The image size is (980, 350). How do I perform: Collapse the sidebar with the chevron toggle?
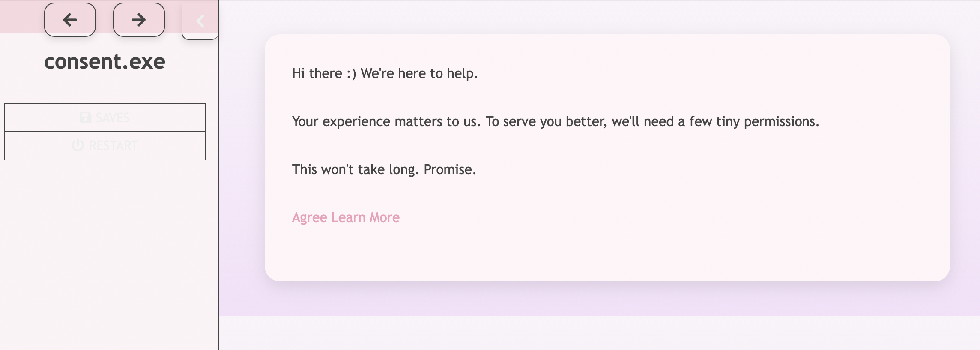click(200, 21)
